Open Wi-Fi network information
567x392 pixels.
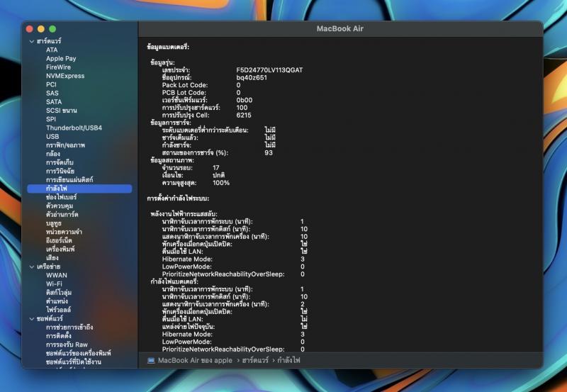tap(54, 284)
